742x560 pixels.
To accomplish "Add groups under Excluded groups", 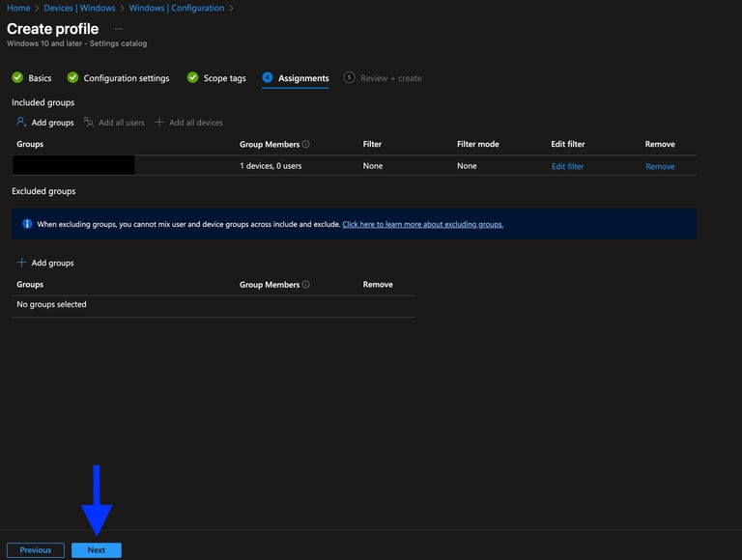I will [52, 263].
